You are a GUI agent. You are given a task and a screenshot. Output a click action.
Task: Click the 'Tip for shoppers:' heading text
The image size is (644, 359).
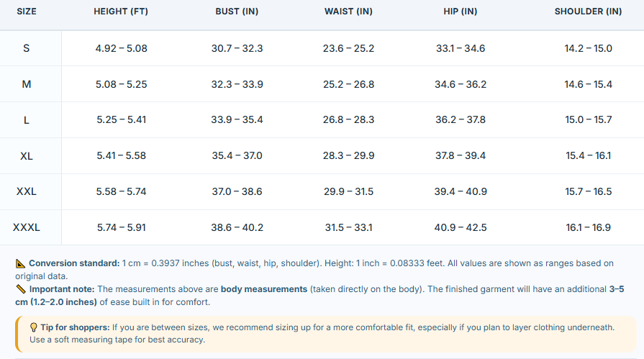(x=75, y=327)
